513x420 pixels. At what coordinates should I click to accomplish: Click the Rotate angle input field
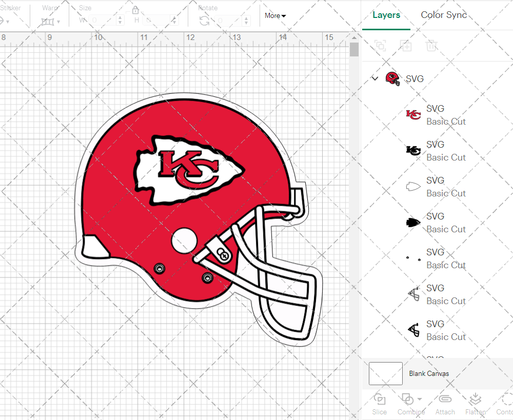pos(228,21)
